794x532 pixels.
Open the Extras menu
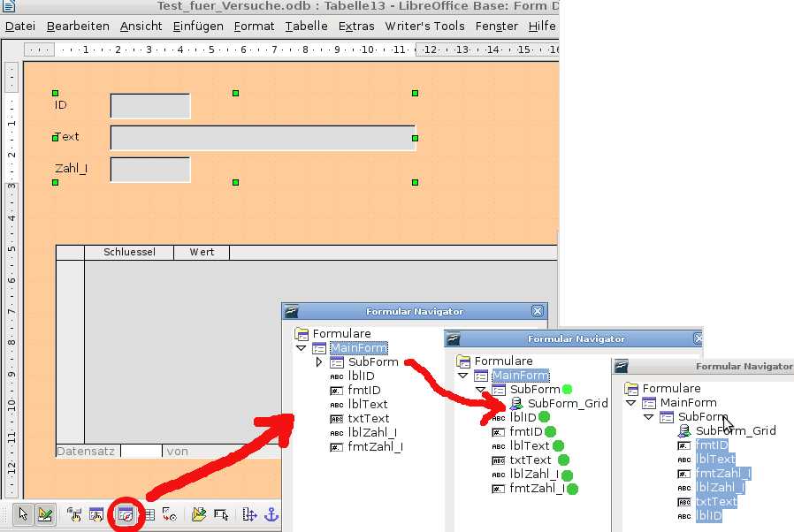(356, 27)
